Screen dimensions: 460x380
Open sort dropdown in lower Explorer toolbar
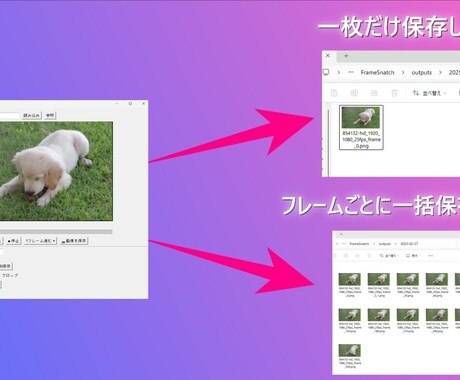click(389, 256)
